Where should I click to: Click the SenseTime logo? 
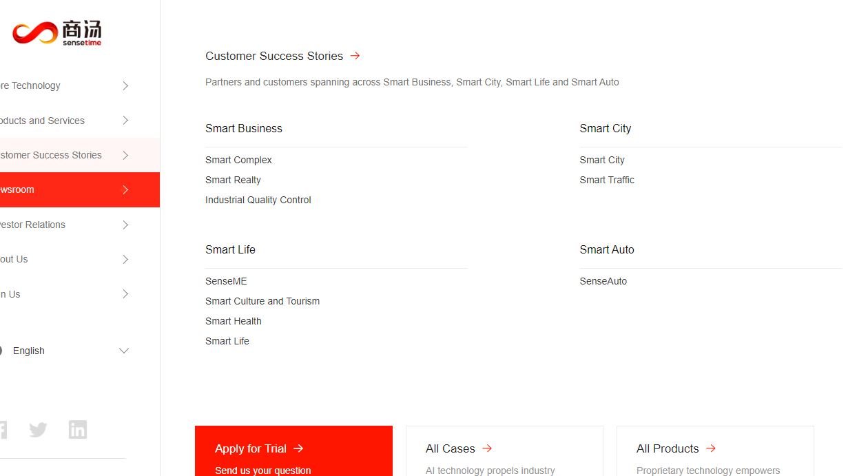(x=56, y=32)
